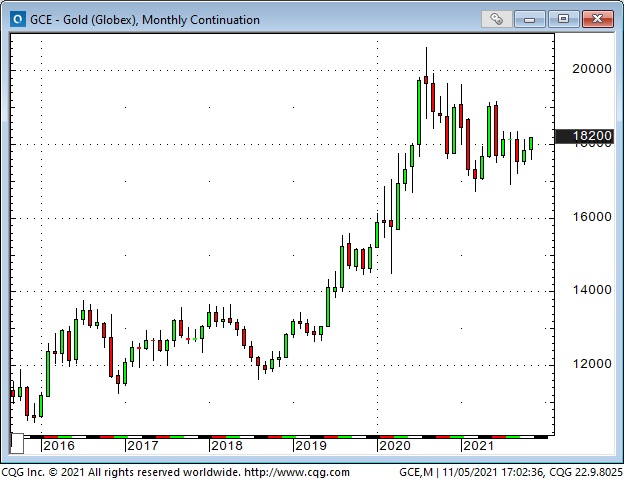624x484 pixels.
Task: Click the 11/05/2021 17:02:36 timestamp in the status bar
Action: coord(493,472)
